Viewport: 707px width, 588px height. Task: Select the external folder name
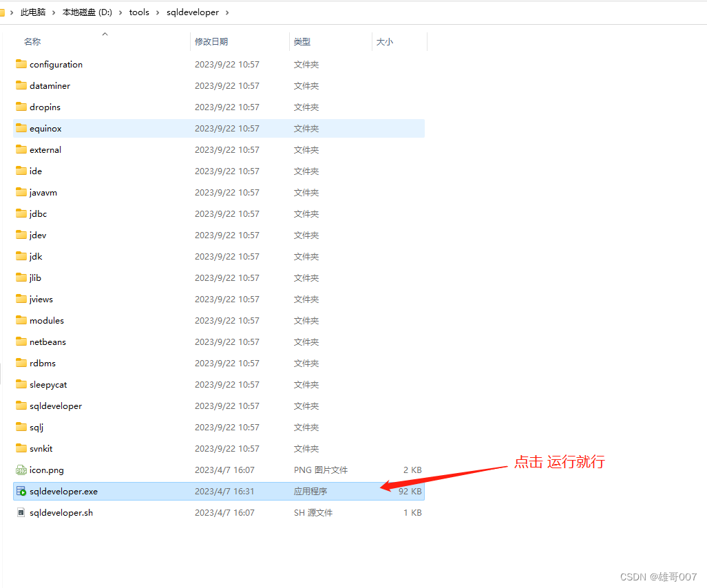click(x=45, y=149)
